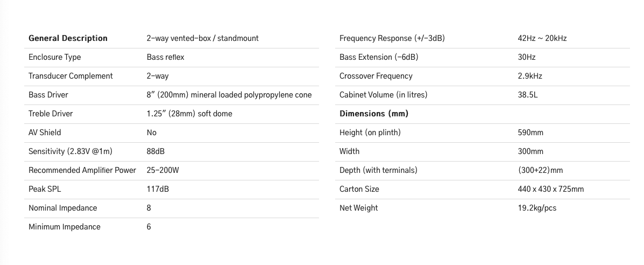Click the Crossover Frequency label
Image resolution: width=644 pixels, height=265 pixels.
(x=376, y=76)
